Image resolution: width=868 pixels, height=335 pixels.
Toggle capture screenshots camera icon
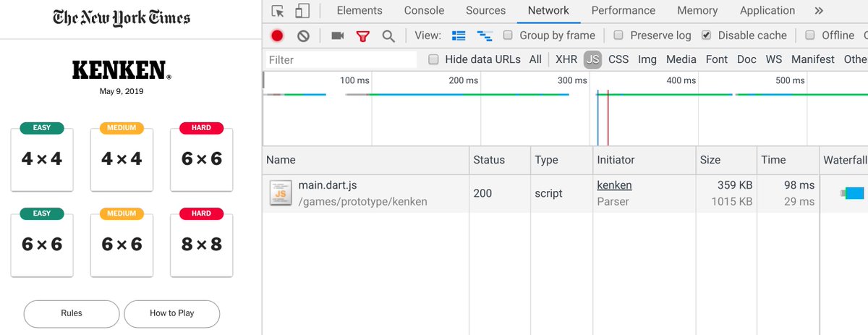[338, 35]
